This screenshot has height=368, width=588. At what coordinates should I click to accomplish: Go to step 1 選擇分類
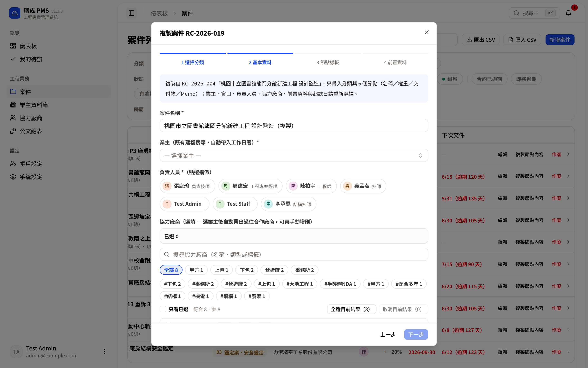pos(193,63)
